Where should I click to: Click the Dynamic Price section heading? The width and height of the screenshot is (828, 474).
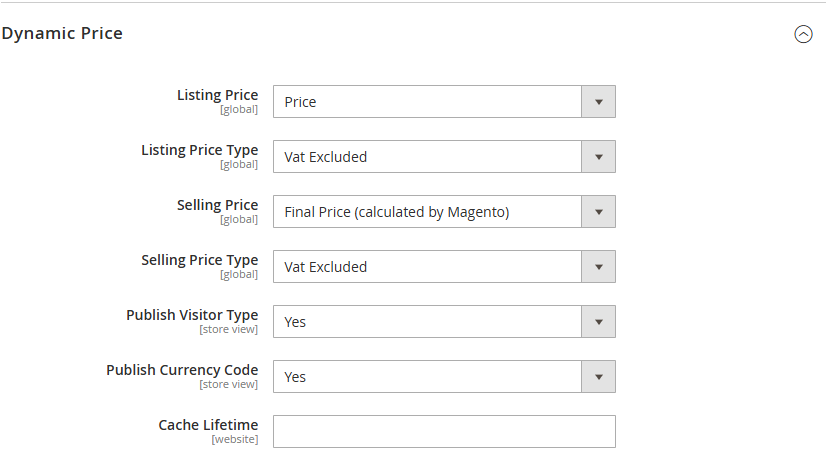(x=62, y=33)
